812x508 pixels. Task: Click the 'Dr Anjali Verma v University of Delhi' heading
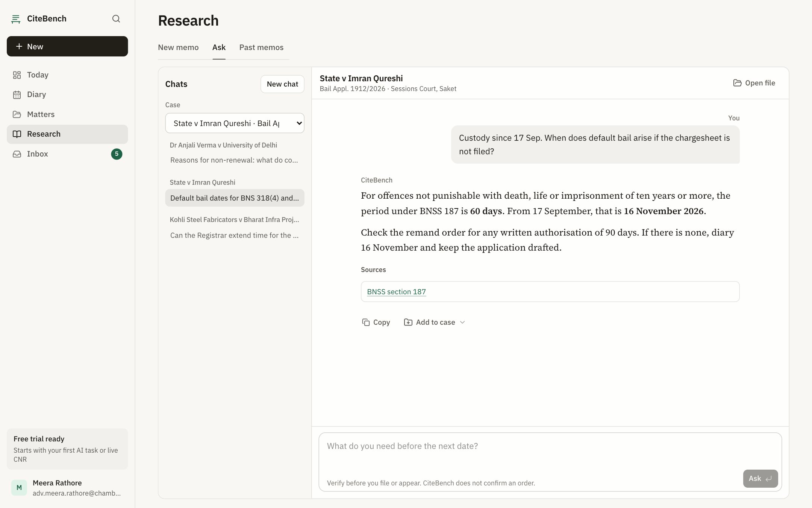point(223,145)
